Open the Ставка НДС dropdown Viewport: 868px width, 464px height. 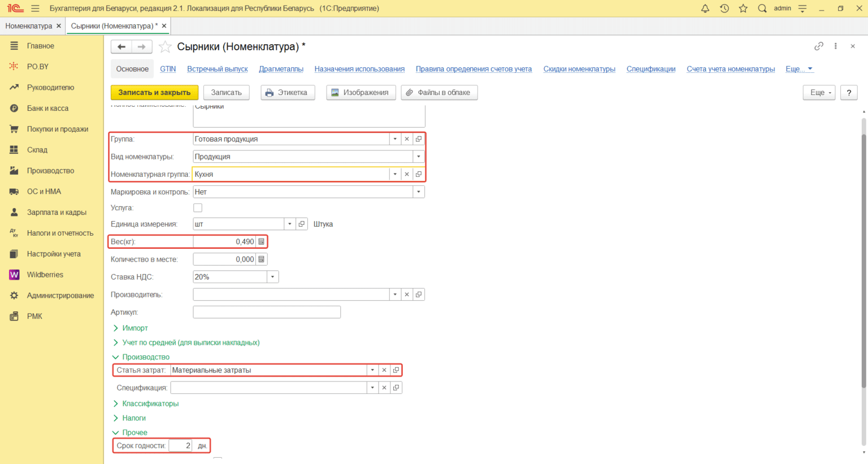point(273,277)
